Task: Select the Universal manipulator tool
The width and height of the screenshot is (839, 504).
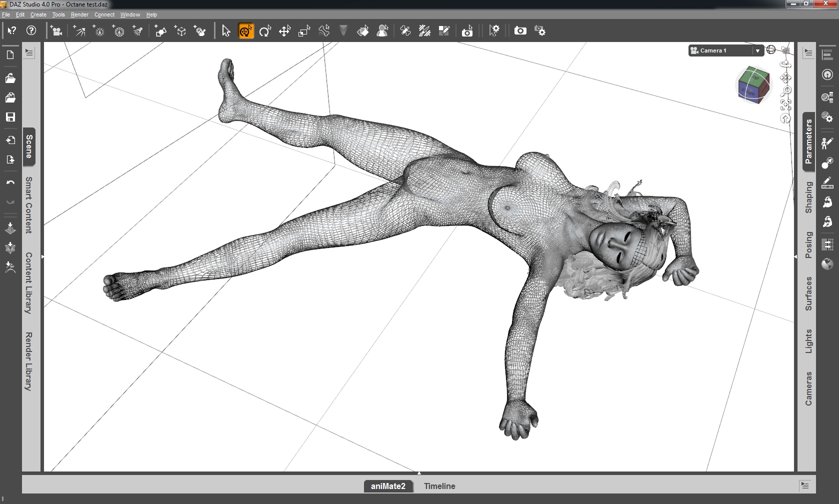Action: coord(245,31)
